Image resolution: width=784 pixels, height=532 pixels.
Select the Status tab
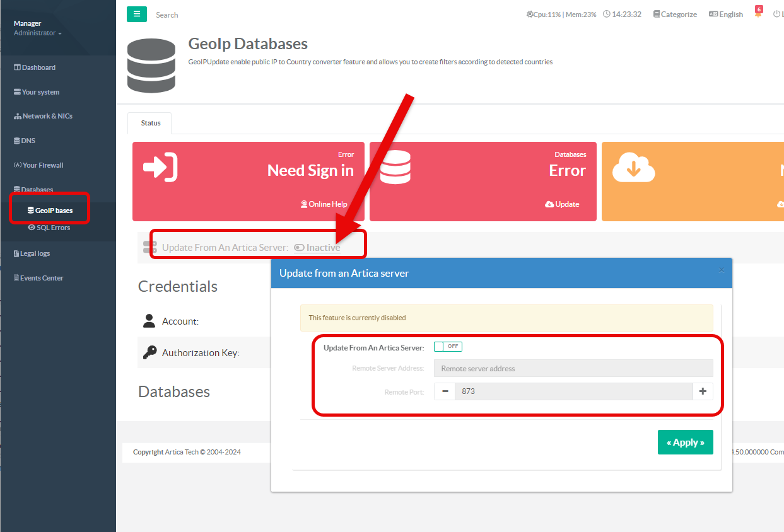[150, 123]
